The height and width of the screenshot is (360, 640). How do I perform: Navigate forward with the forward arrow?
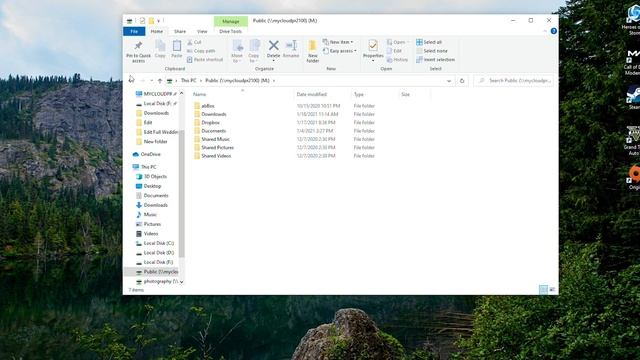coord(142,81)
